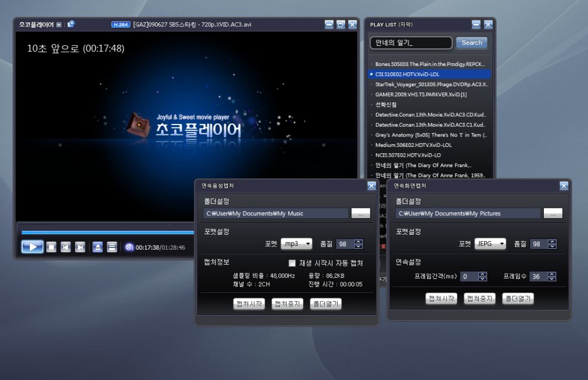The height and width of the screenshot is (380, 588).
Task: Maximize the 초코플레이어 player window
Action: [341, 24]
